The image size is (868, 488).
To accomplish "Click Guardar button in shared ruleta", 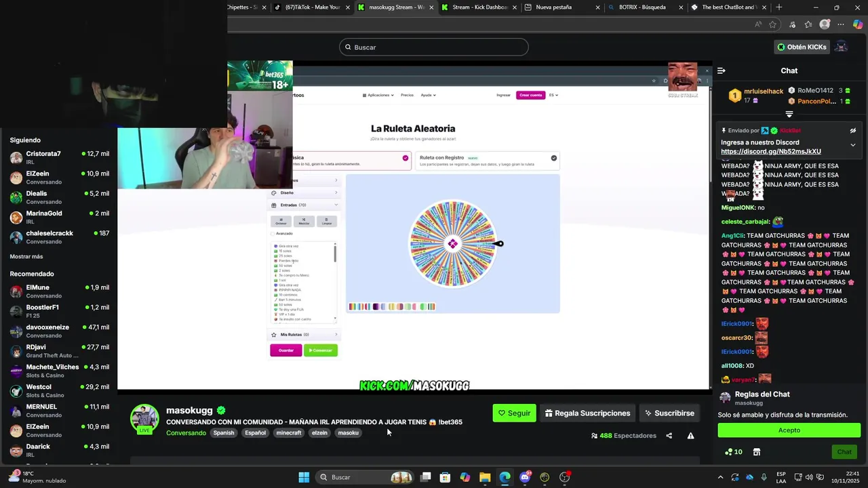I will 286,350.
